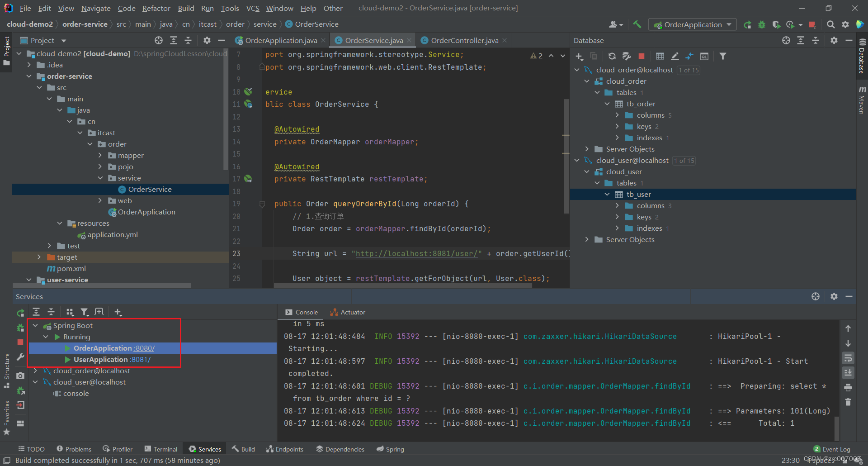The height and width of the screenshot is (466, 868).
Task: Toggle the Database side tool window
Action: [x=862, y=57]
